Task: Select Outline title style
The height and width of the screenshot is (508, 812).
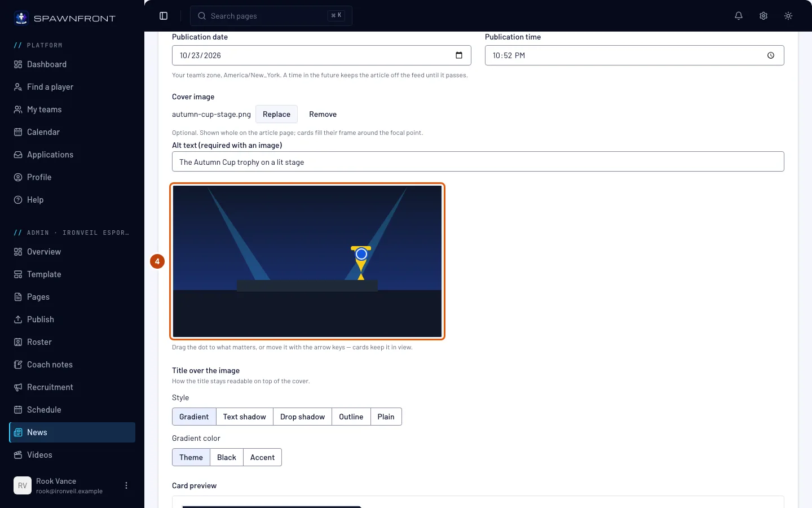Action: (x=351, y=417)
